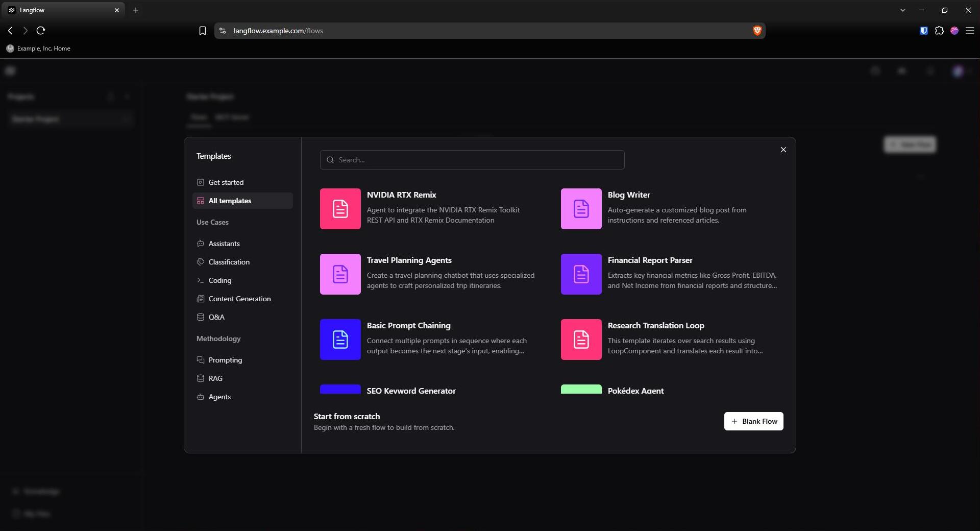Open the Bitwarden extension
This screenshot has height=531, width=980.
pyautogui.click(x=923, y=31)
